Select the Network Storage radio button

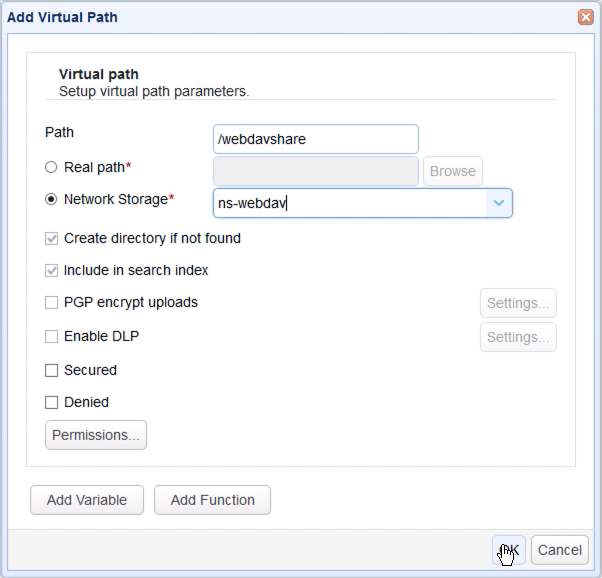[51, 199]
